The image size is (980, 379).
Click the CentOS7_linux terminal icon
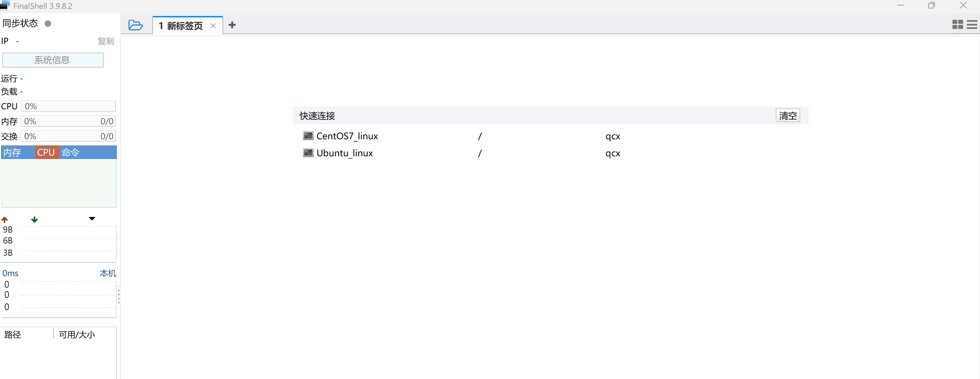pyautogui.click(x=308, y=136)
